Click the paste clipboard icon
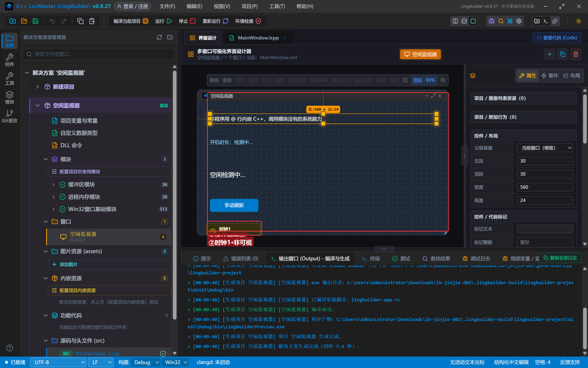 (92, 21)
